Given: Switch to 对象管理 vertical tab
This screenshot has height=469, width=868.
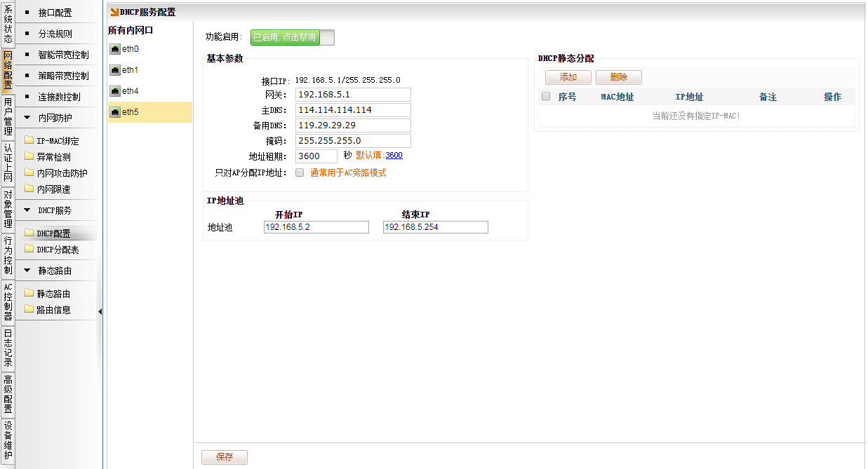Looking at the screenshot, I should click(x=8, y=210).
